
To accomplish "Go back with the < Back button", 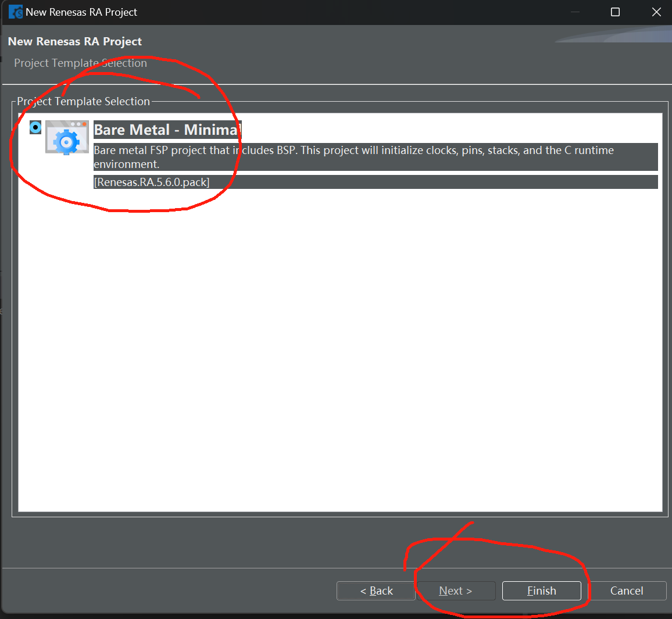I will click(376, 591).
